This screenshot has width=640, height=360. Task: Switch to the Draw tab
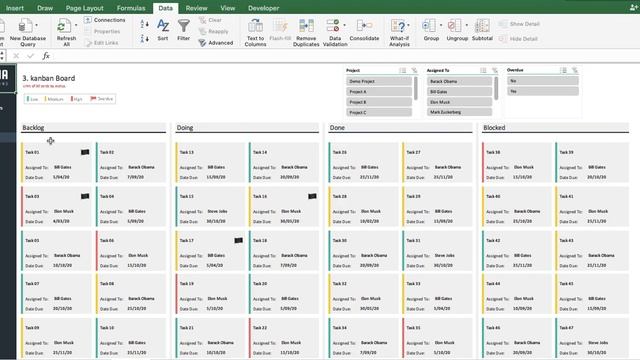(x=45, y=8)
